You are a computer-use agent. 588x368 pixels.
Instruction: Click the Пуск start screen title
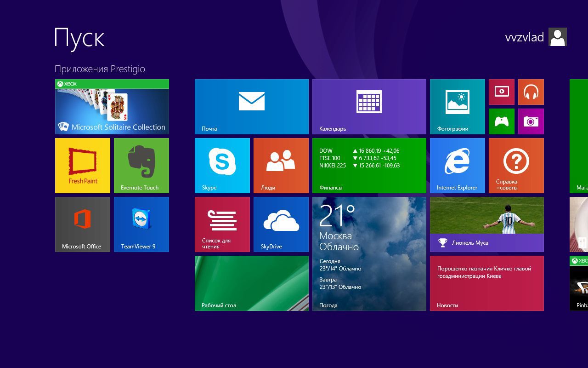point(79,38)
